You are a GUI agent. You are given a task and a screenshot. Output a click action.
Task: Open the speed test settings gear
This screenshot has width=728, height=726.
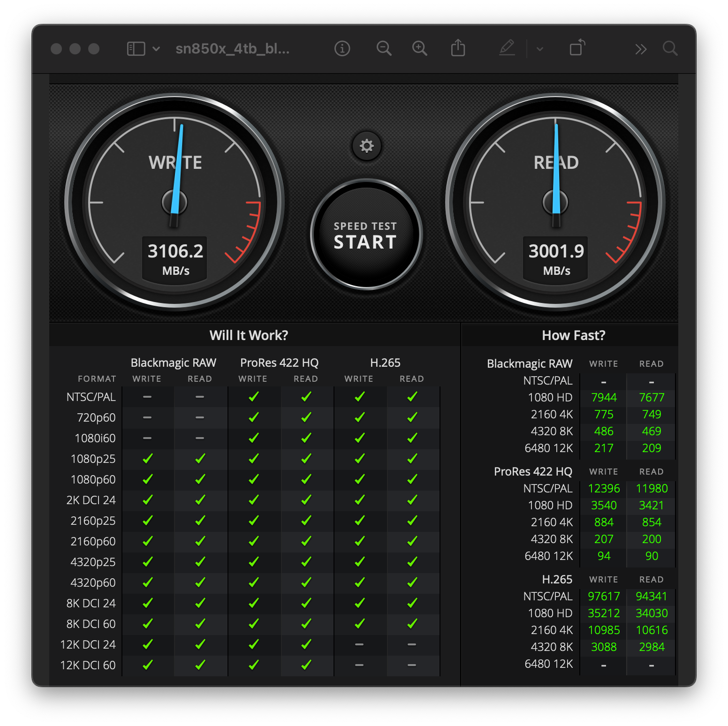click(367, 146)
